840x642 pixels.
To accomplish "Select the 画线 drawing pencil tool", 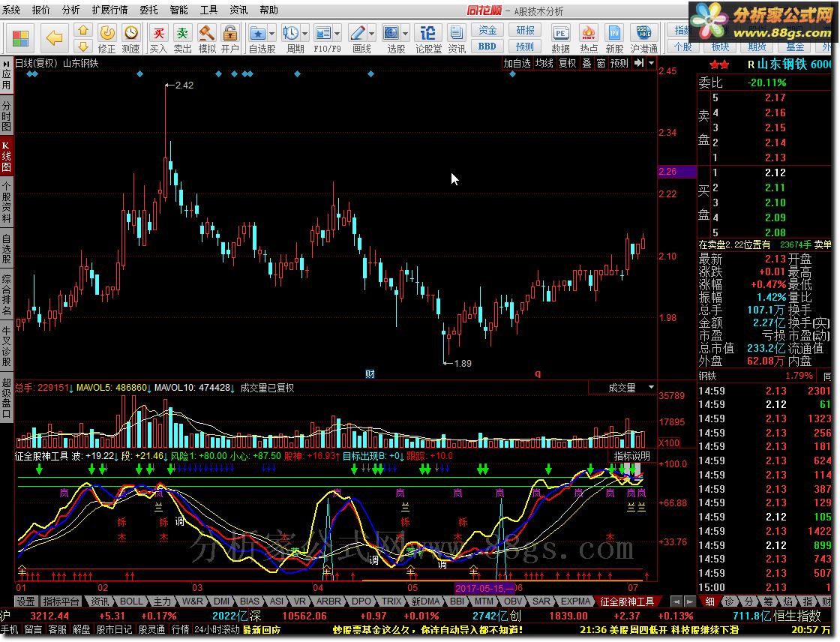I will coord(357,33).
